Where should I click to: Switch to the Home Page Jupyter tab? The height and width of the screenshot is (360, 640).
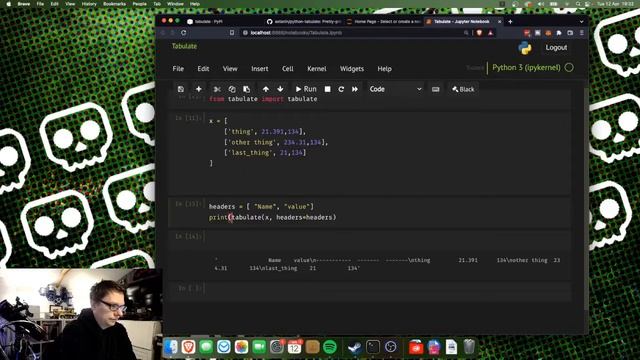pyautogui.click(x=384, y=22)
